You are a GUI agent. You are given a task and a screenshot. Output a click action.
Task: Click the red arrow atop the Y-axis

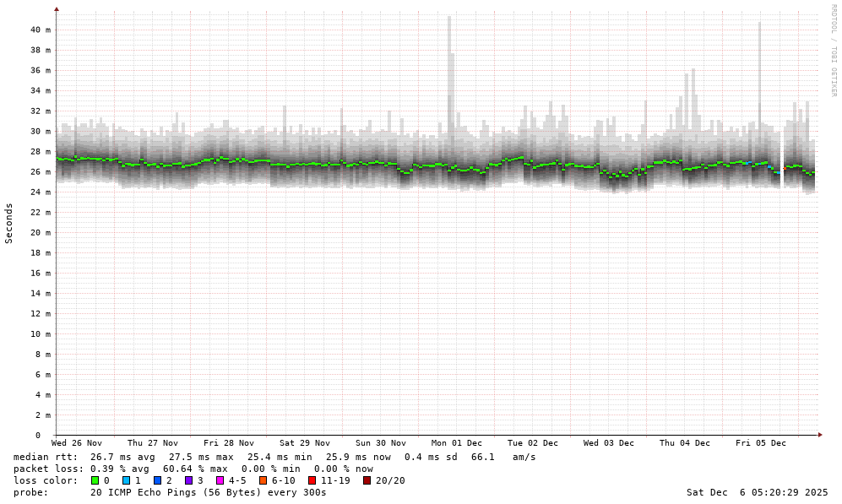pos(57,9)
